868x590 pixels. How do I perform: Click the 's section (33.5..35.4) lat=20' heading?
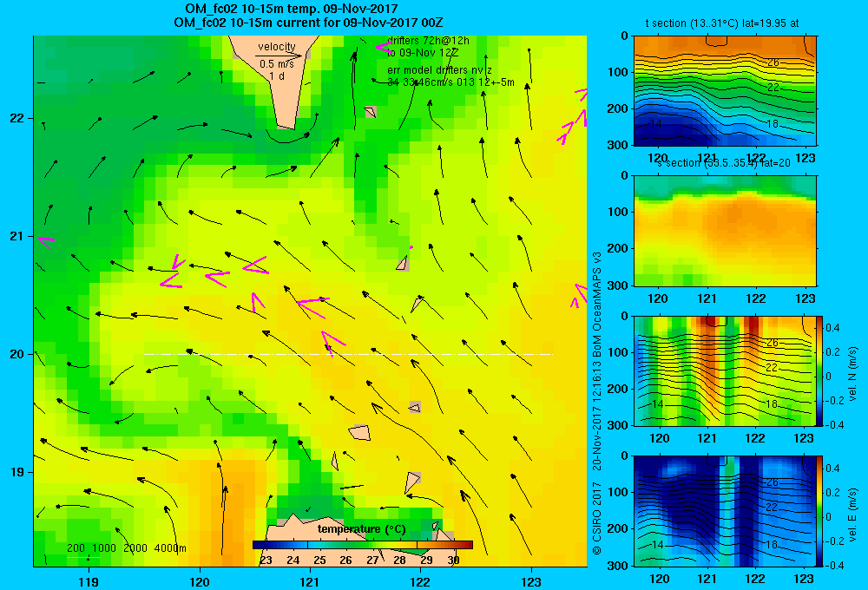click(x=725, y=163)
